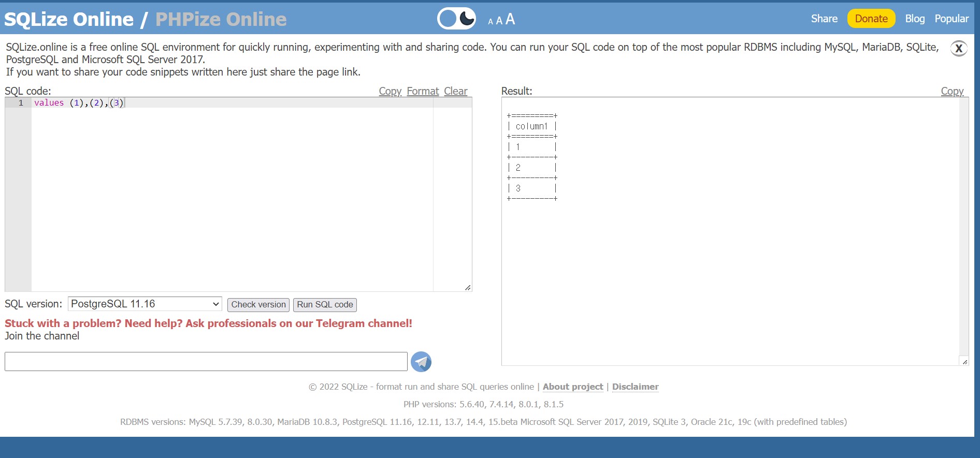Click the SQL editor resize handle
Screen dimensions: 980x458
click(468, 287)
